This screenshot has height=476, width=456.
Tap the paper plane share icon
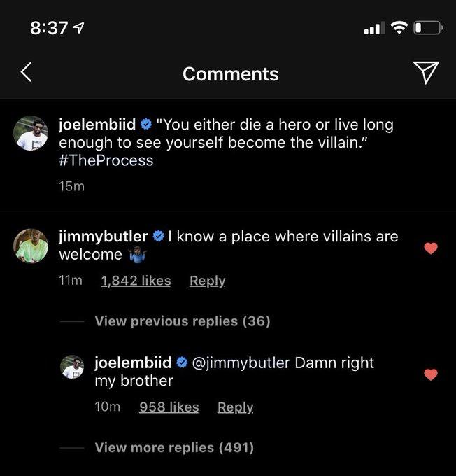pyautogui.click(x=426, y=72)
